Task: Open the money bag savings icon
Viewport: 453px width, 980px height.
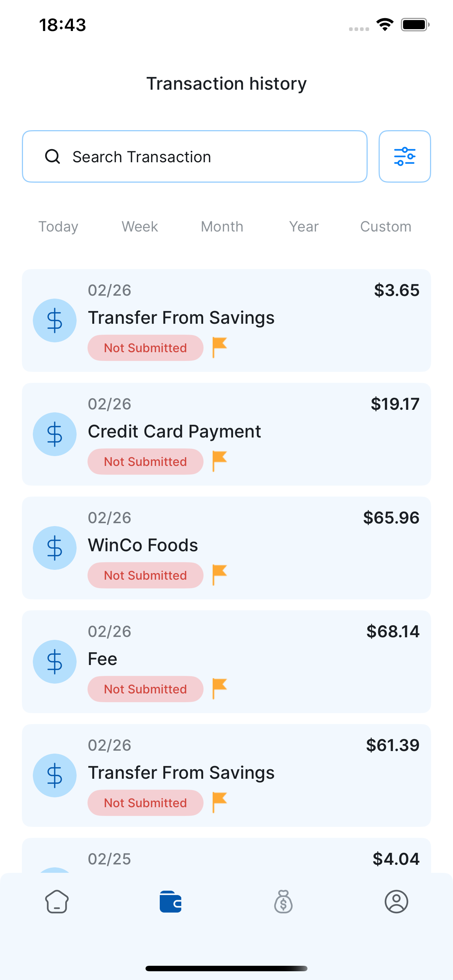Action: pyautogui.click(x=283, y=902)
